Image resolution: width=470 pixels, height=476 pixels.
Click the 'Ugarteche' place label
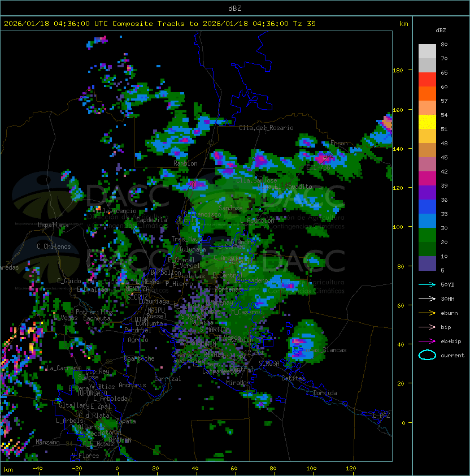(x=139, y=358)
